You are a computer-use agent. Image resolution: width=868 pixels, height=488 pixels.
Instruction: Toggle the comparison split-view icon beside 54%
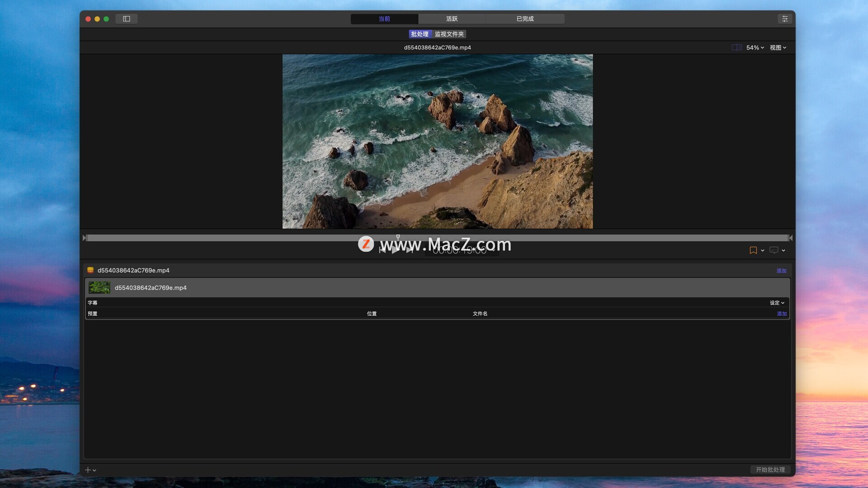(736, 47)
